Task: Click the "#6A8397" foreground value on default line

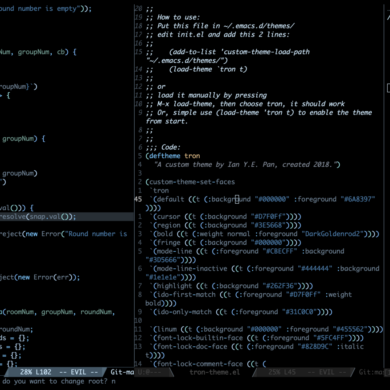Action: click(x=358, y=199)
